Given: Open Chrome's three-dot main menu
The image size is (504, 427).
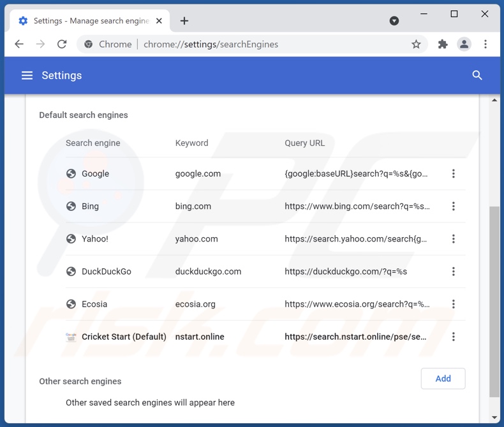Looking at the screenshot, I should click(485, 44).
